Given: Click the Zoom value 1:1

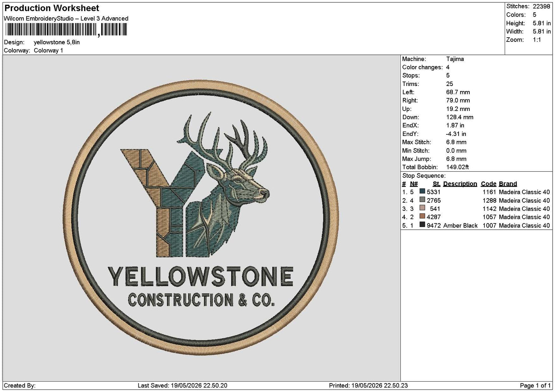Looking at the screenshot, I should (x=537, y=40).
